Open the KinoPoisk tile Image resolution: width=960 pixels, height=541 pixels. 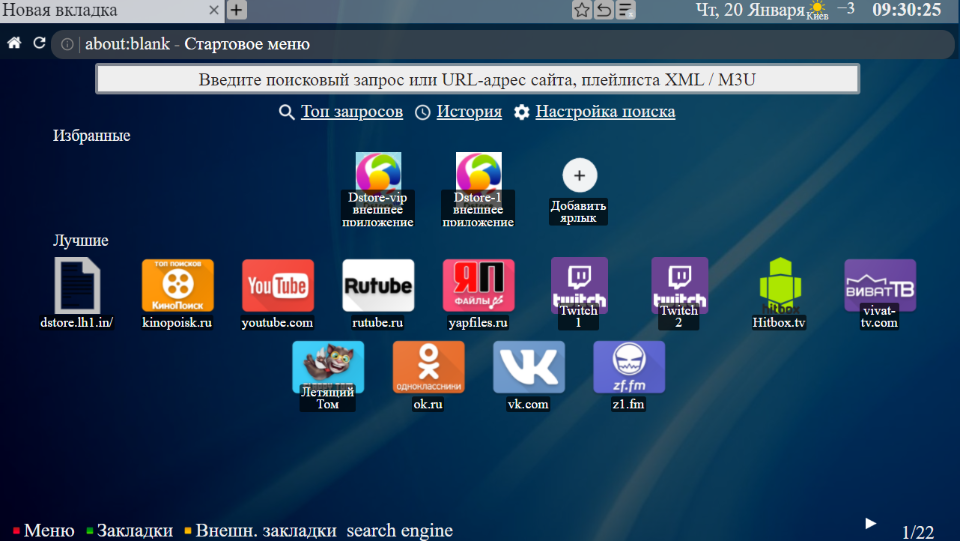[177, 286]
